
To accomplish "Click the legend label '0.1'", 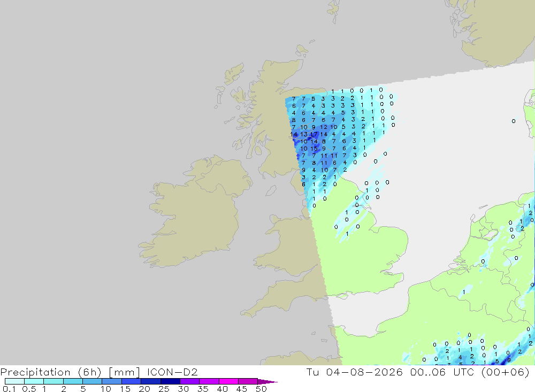I will (9, 389).
